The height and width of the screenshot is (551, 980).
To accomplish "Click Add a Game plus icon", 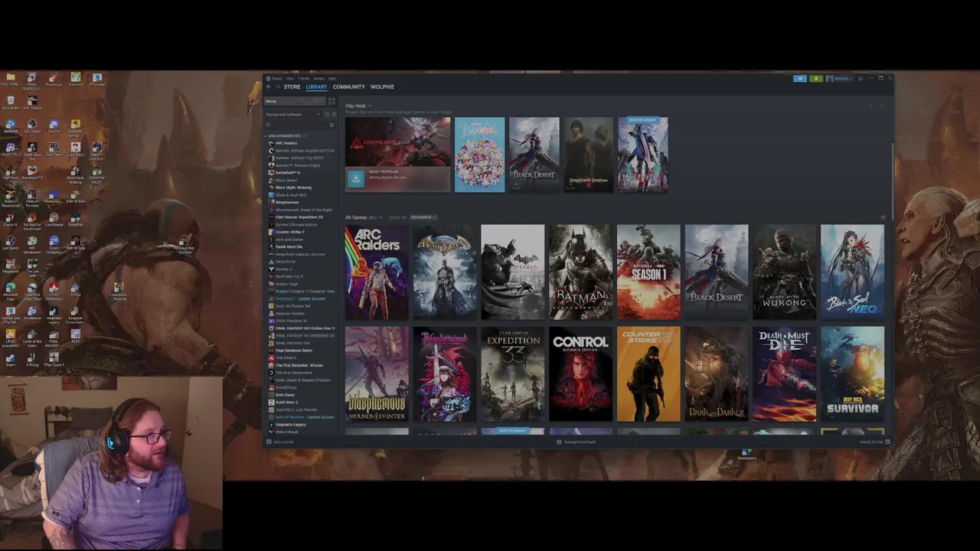I will click(269, 442).
